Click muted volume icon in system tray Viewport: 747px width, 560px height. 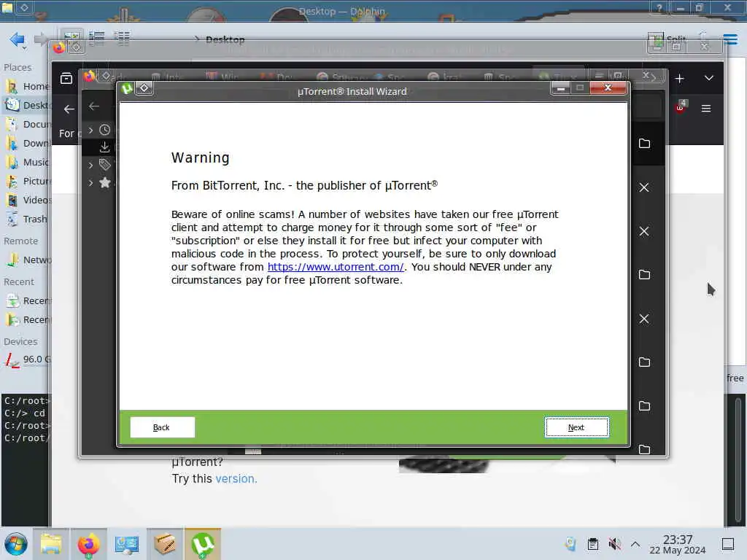(x=614, y=544)
